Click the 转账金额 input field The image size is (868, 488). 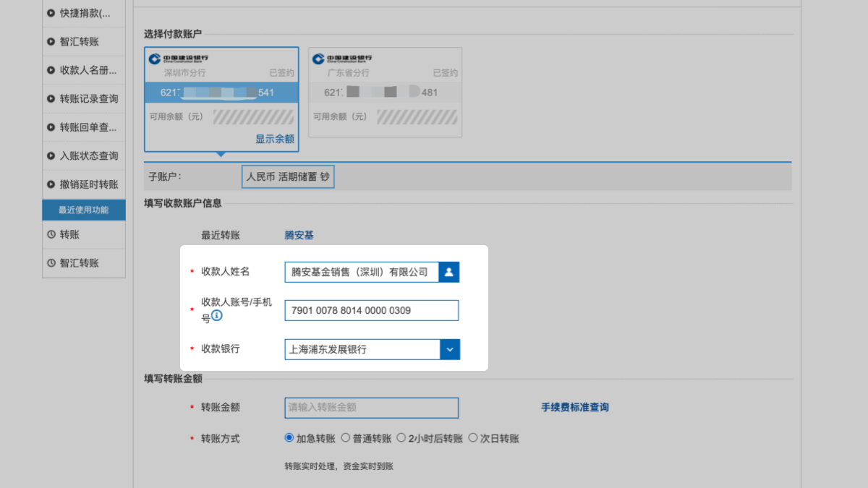pos(371,408)
